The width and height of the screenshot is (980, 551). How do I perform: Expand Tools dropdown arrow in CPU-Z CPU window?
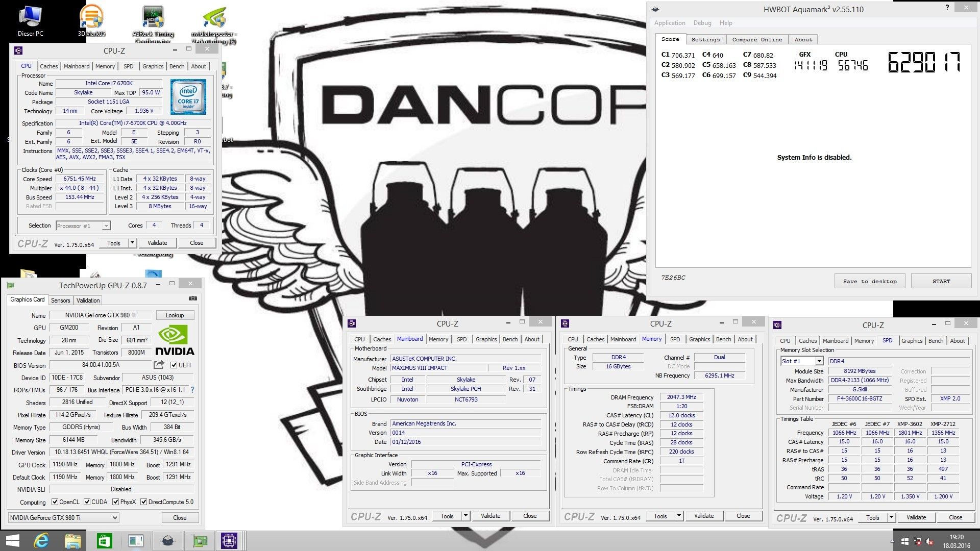point(132,243)
